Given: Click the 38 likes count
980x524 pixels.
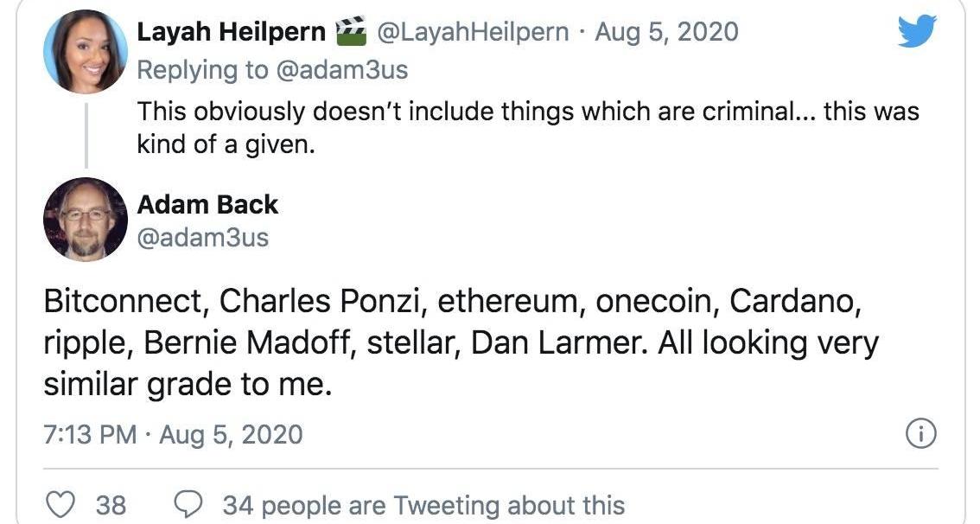Looking at the screenshot, I should [111, 505].
